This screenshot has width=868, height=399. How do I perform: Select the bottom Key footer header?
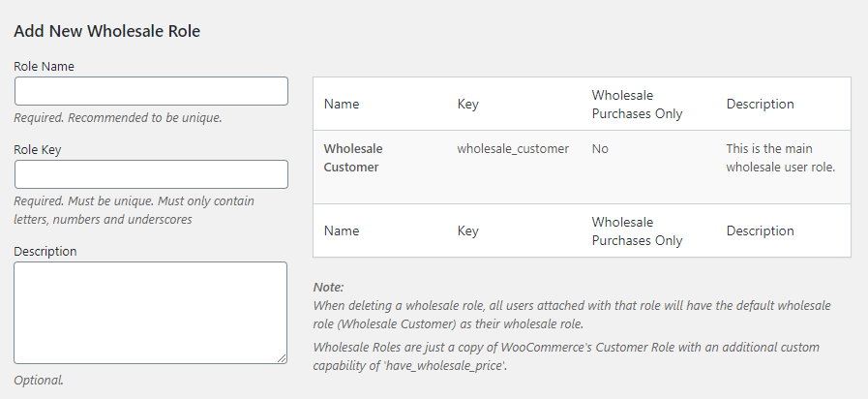[x=467, y=230]
